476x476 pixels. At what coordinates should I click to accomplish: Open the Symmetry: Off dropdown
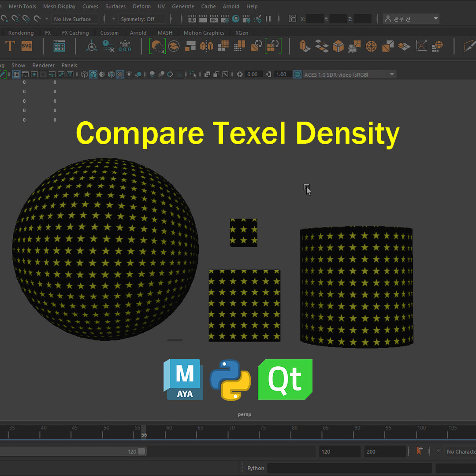point(142,19)
